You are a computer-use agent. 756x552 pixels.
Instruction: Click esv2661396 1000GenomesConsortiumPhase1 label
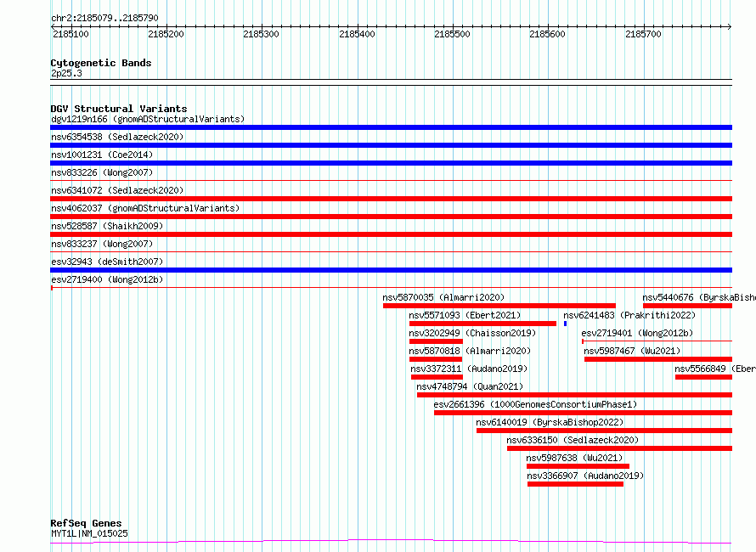535,404
